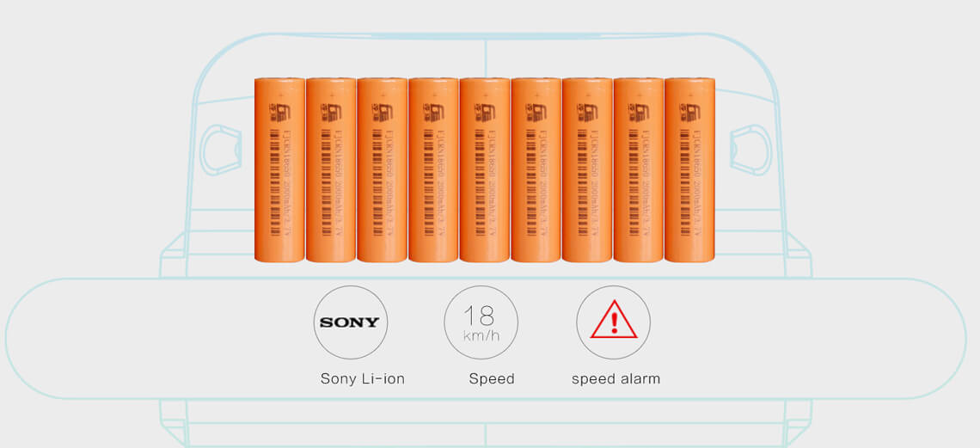Image resolution: width=980 pixels, height=448 pixels.
Task: Click the right wheel hub outline
Action: pos(751,150)
